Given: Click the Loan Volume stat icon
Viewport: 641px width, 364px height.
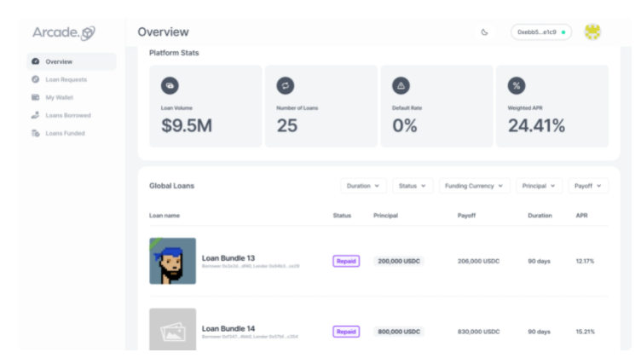Looking at the screenshot, I should click(x=170, y=85).
